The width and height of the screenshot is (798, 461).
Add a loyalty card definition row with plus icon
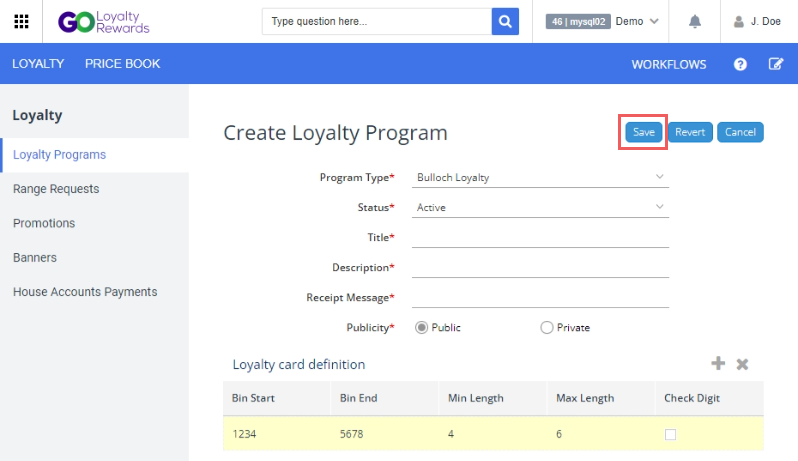[x=718, y=363]
